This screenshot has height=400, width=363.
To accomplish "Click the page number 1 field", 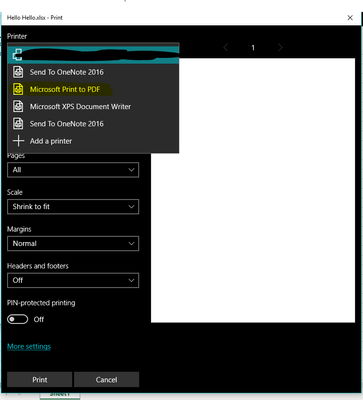I will [x=253, y=48].
